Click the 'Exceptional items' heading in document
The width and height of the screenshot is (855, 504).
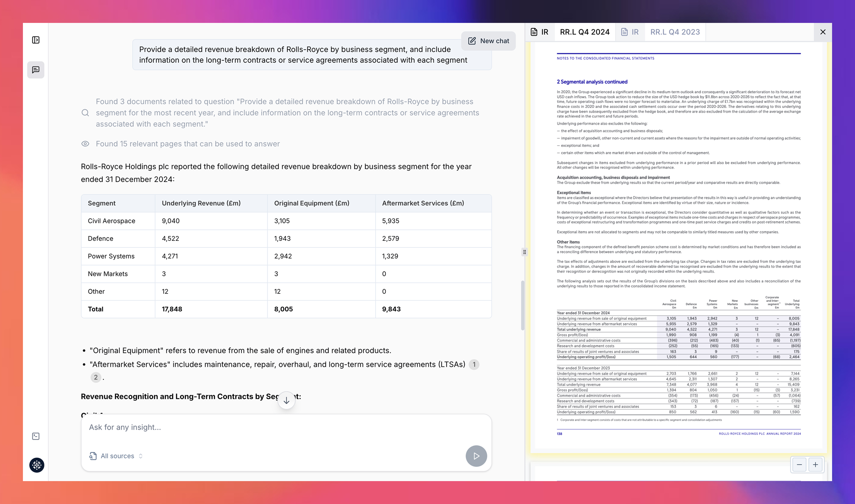point(574,192)
